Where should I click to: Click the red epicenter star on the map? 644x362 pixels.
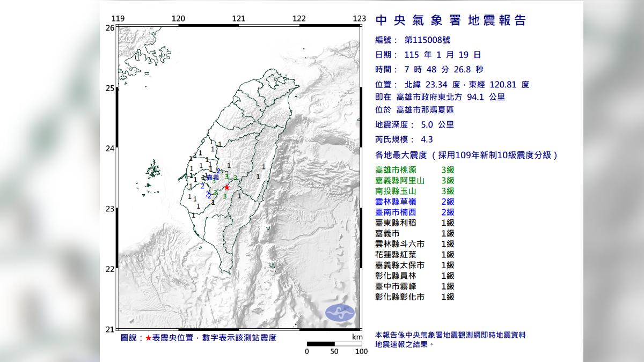227,188
